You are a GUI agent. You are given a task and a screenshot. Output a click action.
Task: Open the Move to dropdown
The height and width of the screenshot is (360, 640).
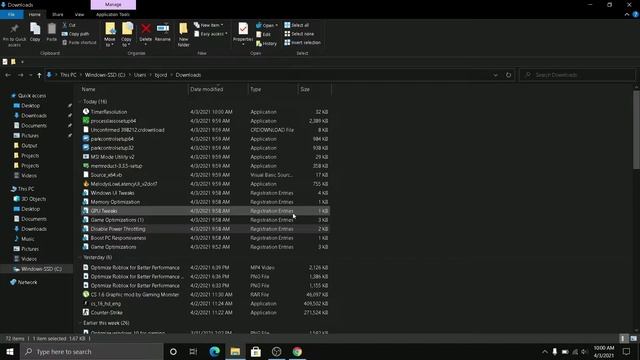click(110, 35)
